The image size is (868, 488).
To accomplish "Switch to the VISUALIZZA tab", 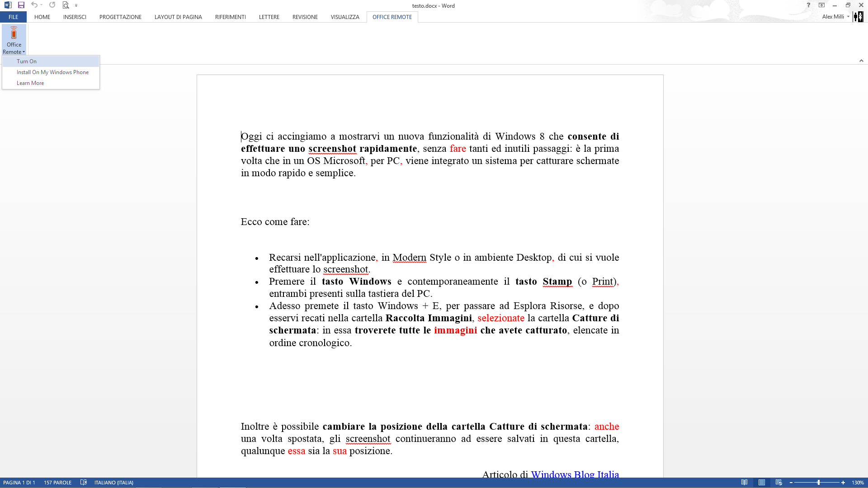I will pos(345,17).
